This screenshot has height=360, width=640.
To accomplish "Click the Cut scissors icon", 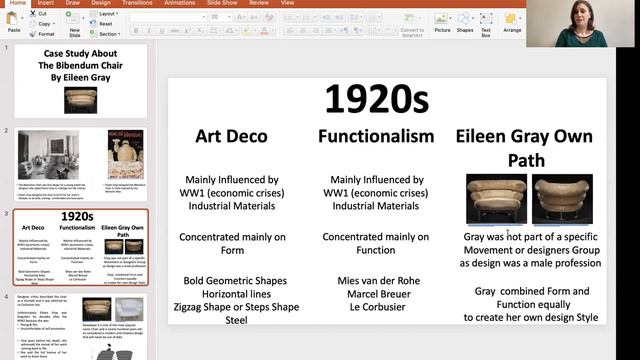I will point(33,13).
